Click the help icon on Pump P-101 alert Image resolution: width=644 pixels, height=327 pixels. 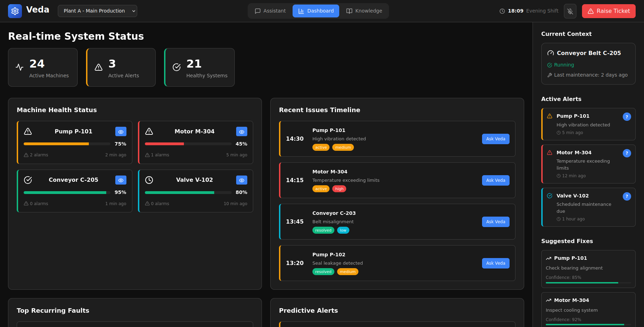[x=627, y=117]
